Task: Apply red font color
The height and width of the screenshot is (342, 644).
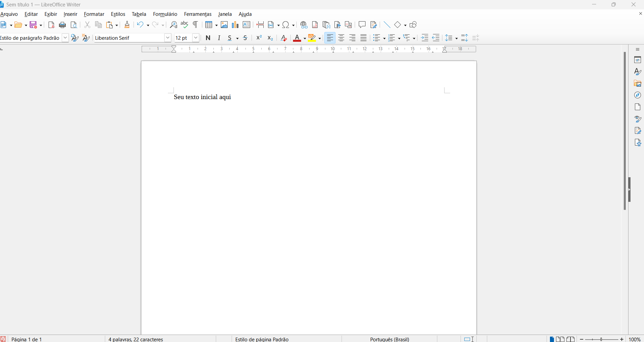Action: tap(297, 38)
